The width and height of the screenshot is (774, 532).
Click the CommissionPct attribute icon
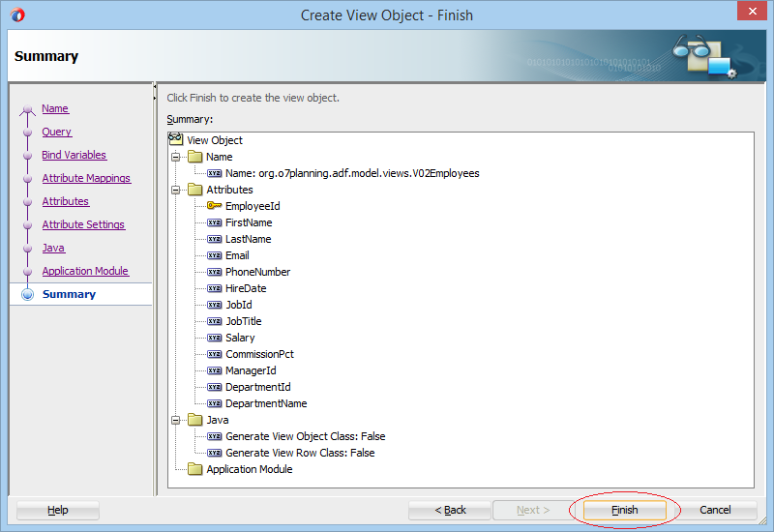[x=214, y=354]
